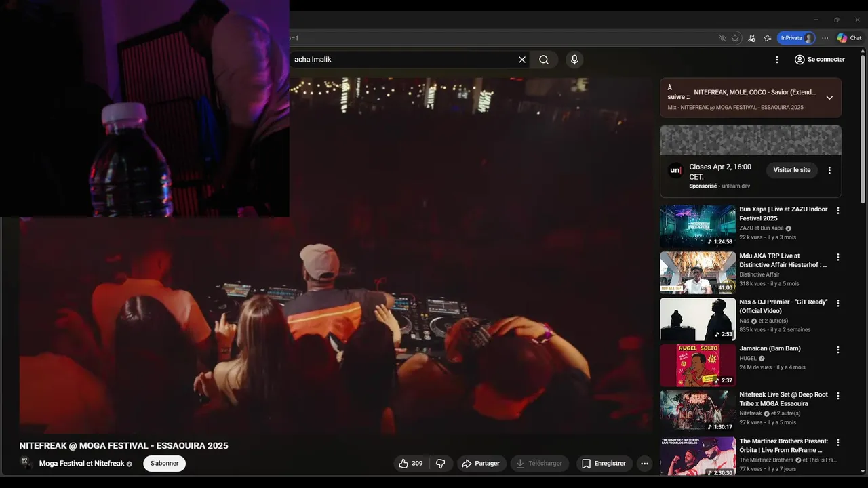This screenshot has height=488, width=868.
Task: Open Bun Xapa ZAZU video thumbnail
Action: 698,226
